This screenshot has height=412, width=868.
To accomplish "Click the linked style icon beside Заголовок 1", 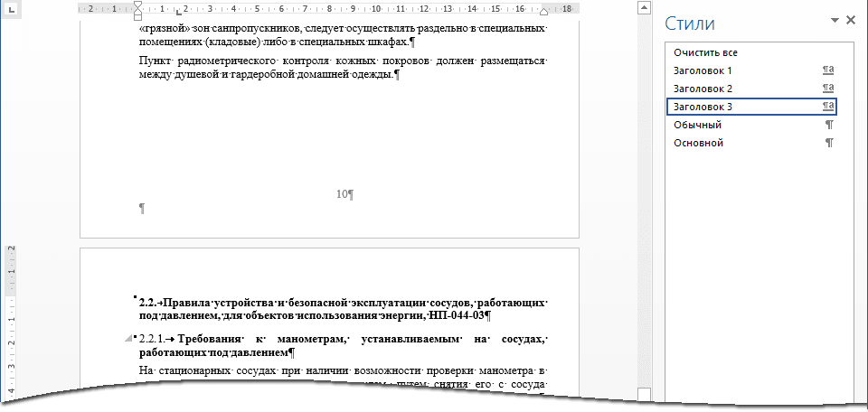I will point(827,70).
